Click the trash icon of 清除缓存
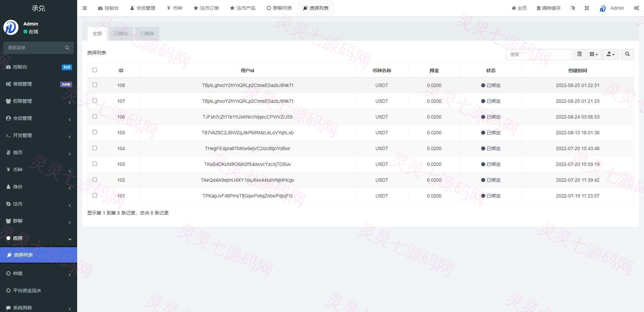Image resolution: width=644 pixels, height=312 pixels. tap(538, 8)
